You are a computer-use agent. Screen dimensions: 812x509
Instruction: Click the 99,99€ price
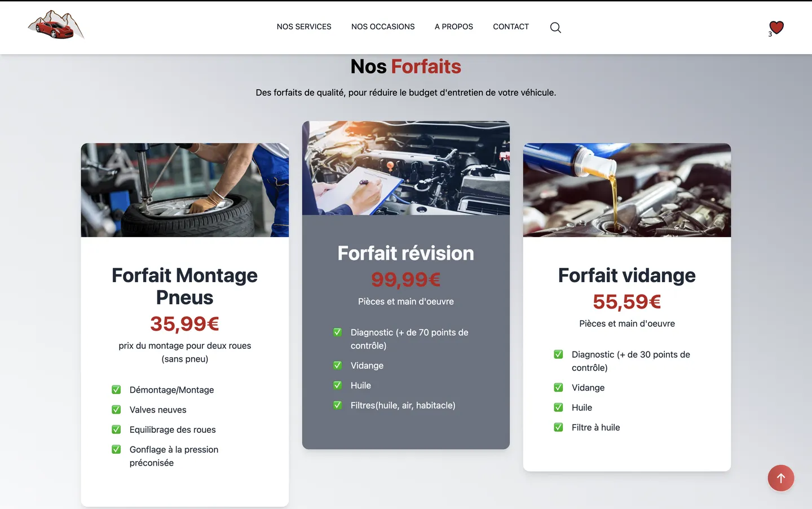click(x=406, y=279)
